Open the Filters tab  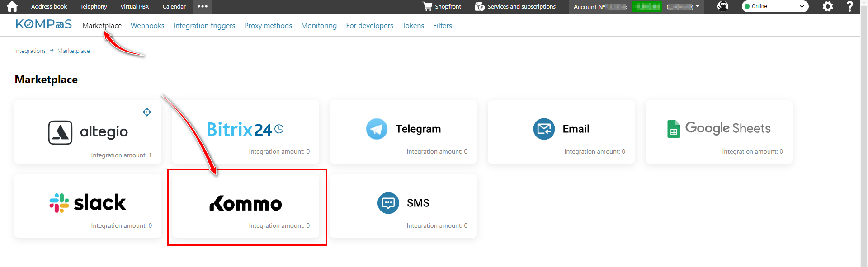pos(443,26)
